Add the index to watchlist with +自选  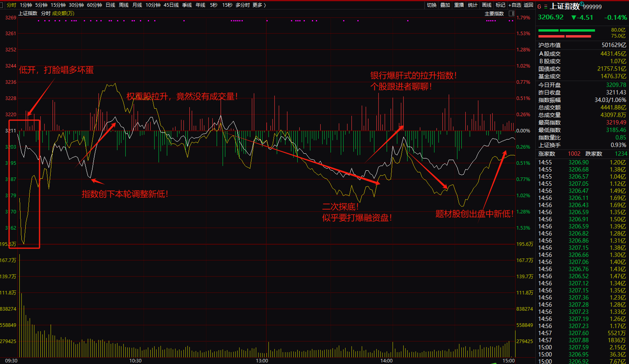tap(515, 5)
